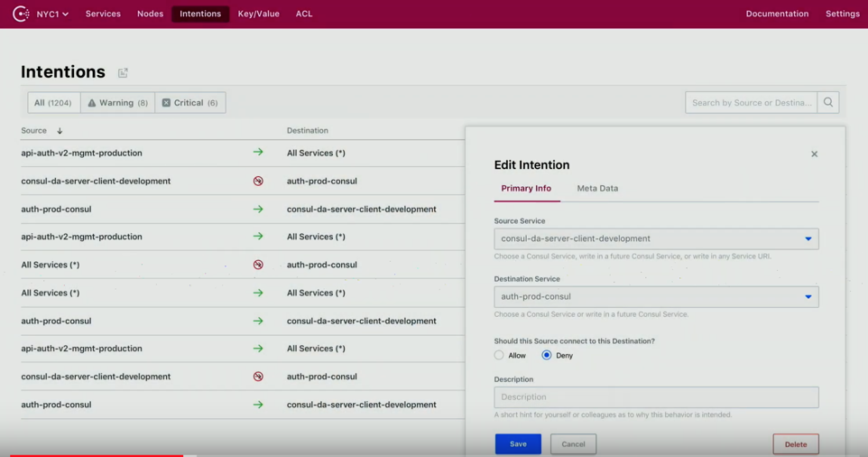
Task: Switch to the Meta Data tab
Action: 597,189
